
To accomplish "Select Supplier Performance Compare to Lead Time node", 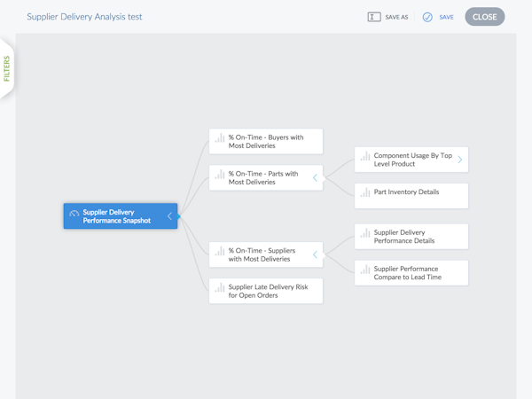I will (412, 273).
